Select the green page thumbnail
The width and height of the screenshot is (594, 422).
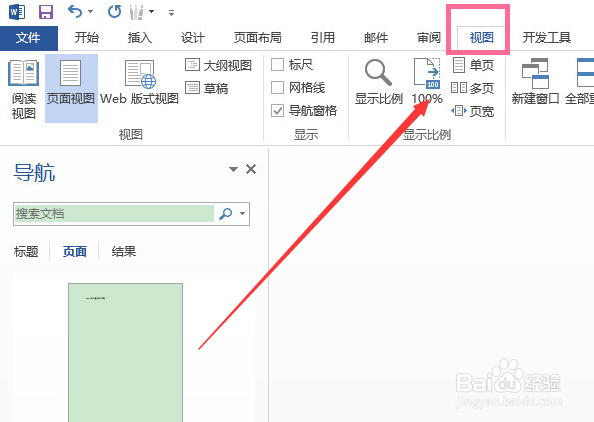coord(125,352)
